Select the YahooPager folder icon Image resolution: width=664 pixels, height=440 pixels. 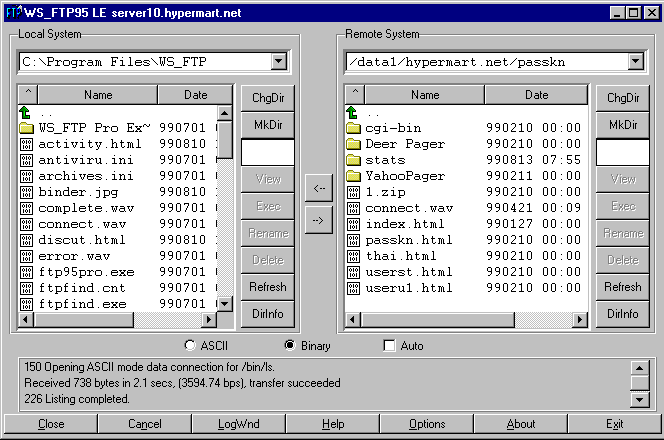pos(353,175)
